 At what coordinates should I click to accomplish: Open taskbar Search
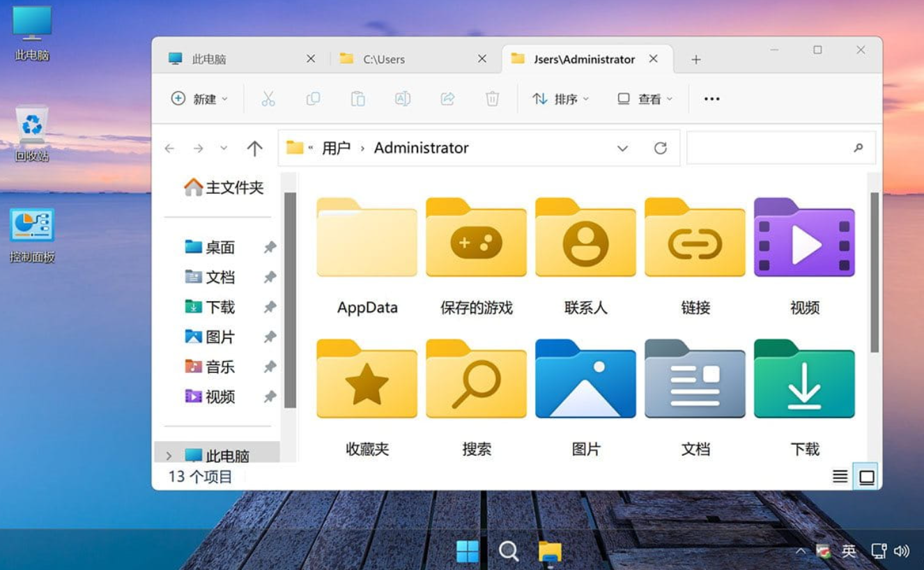click(509, 552)
